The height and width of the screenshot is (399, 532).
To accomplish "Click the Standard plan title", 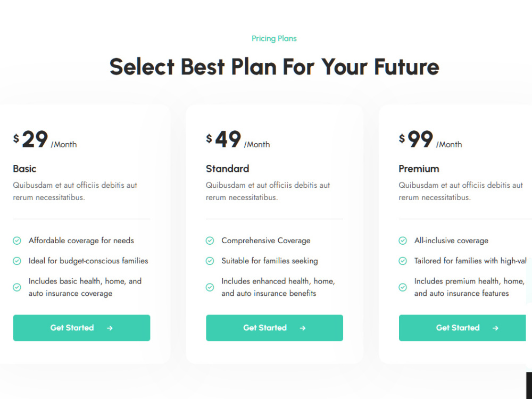I will coord(227,169).
